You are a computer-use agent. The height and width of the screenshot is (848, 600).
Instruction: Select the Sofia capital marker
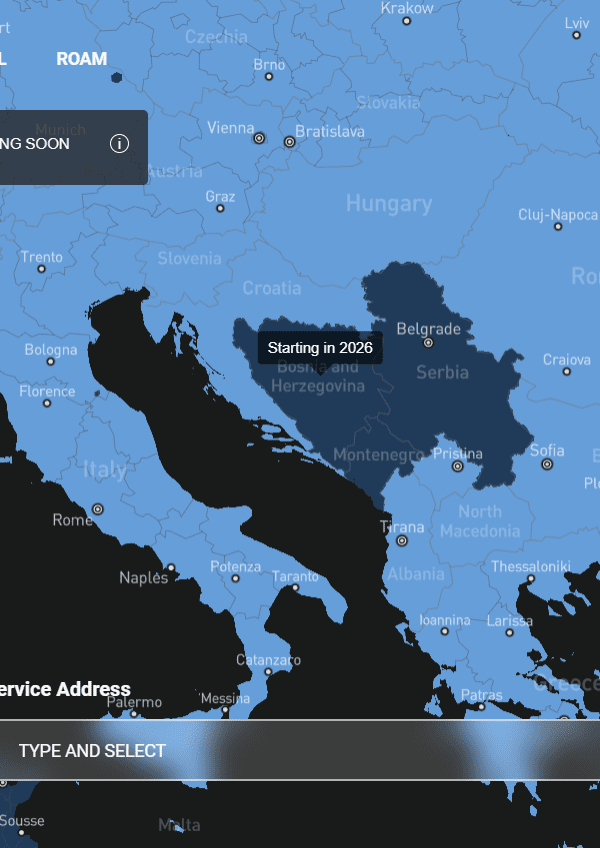coord(547,464)
